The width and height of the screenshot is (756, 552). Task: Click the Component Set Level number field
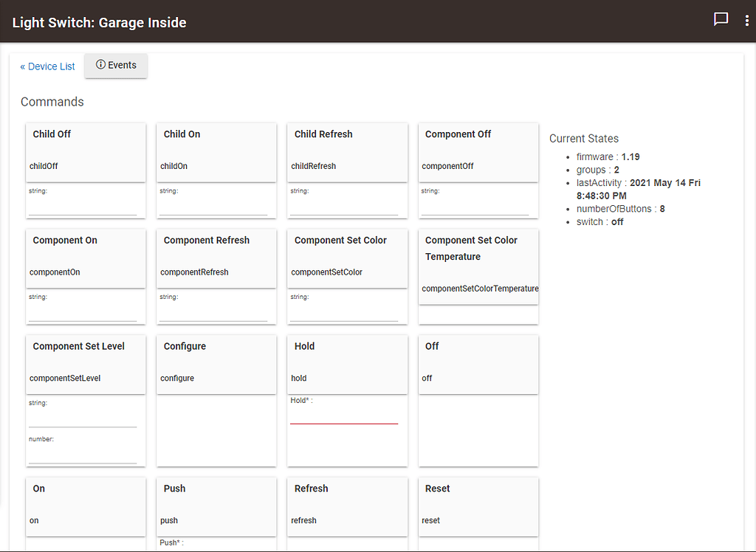83,456
